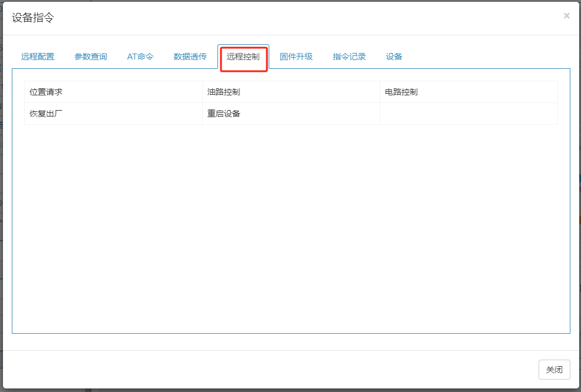Click the empty tab bar space right of 设备
This screenshot has height=392, width=581.
489,57
